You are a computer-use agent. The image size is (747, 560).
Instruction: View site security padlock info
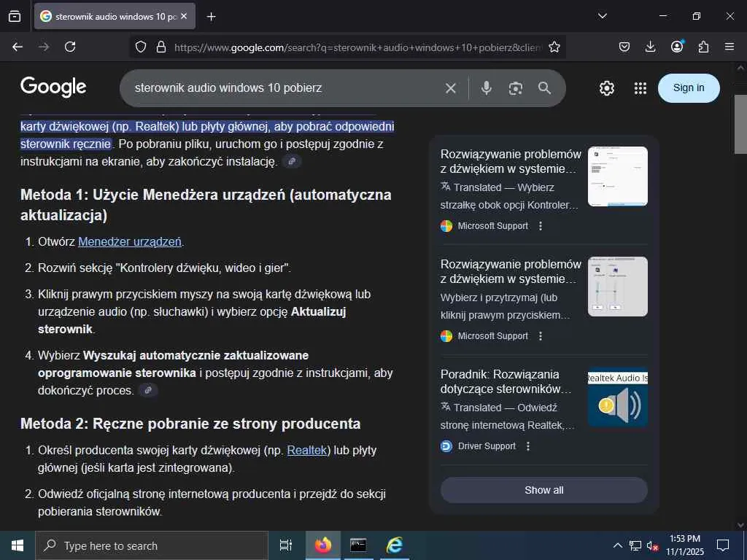tap(161, 47)
